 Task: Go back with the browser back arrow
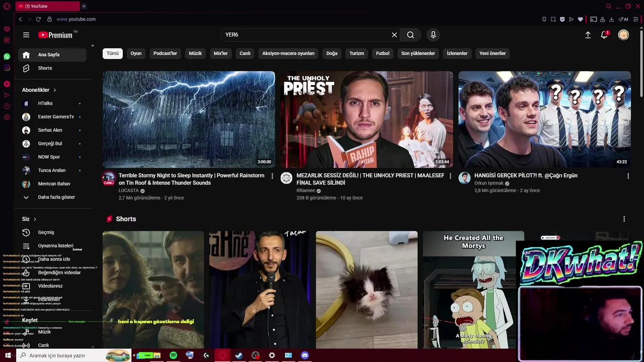20,19
